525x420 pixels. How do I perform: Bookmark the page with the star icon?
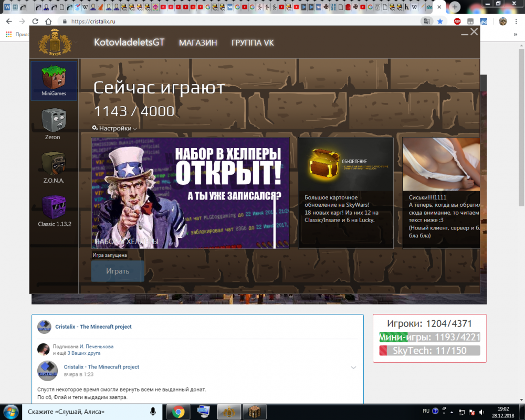[440, 22]
